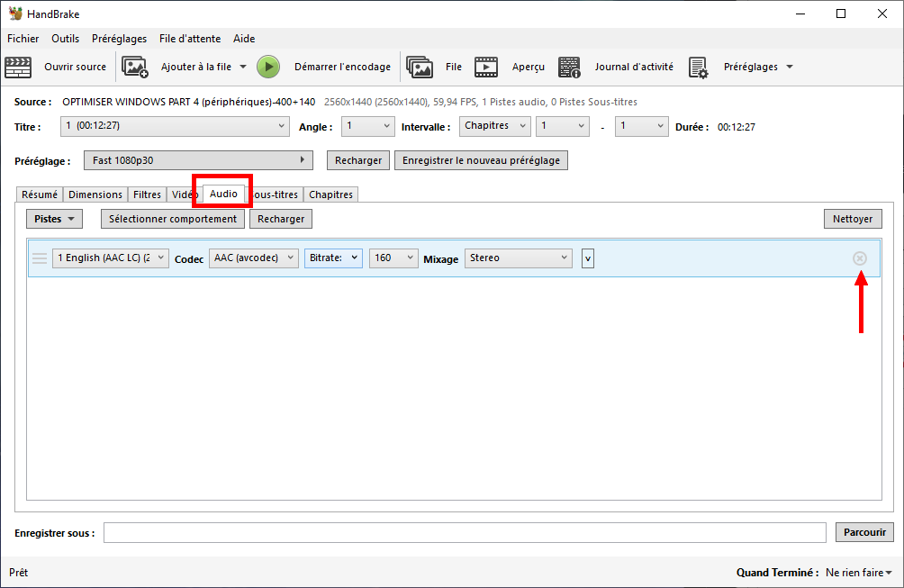Open the Aide menu
This screenshot has width=904, height=588.
(x=244, y=39)
